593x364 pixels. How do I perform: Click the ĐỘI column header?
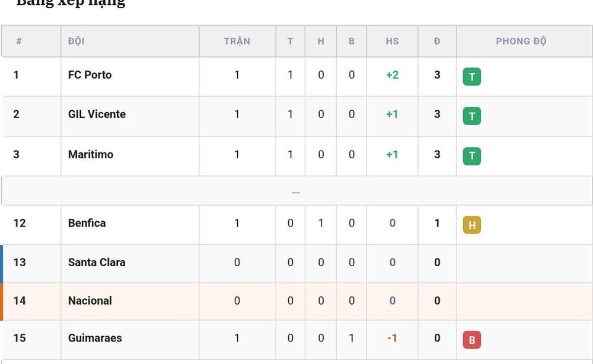point(76,41)
